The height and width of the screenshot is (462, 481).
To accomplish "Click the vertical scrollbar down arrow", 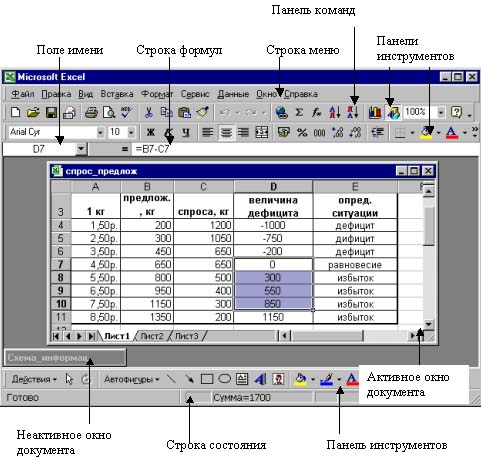I will click(429, 323).
